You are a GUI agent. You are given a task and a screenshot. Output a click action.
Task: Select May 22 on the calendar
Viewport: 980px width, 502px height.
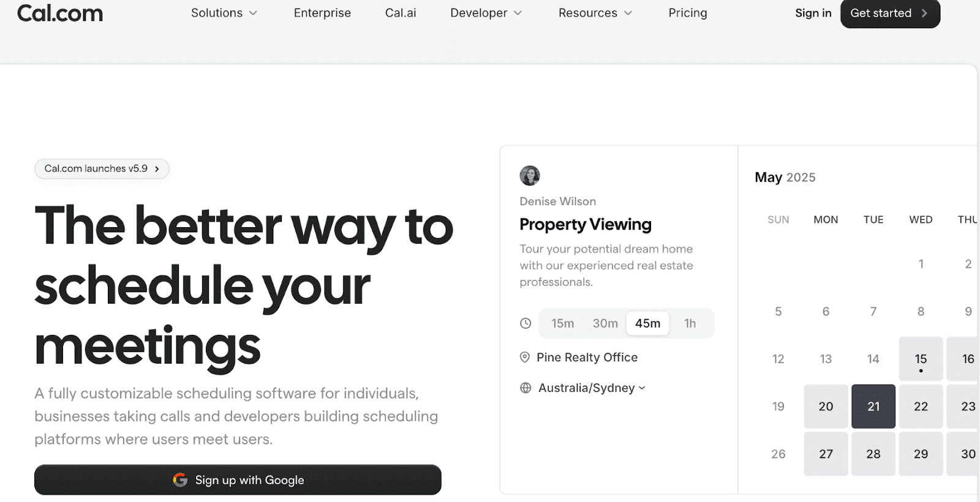pos(921,406)
